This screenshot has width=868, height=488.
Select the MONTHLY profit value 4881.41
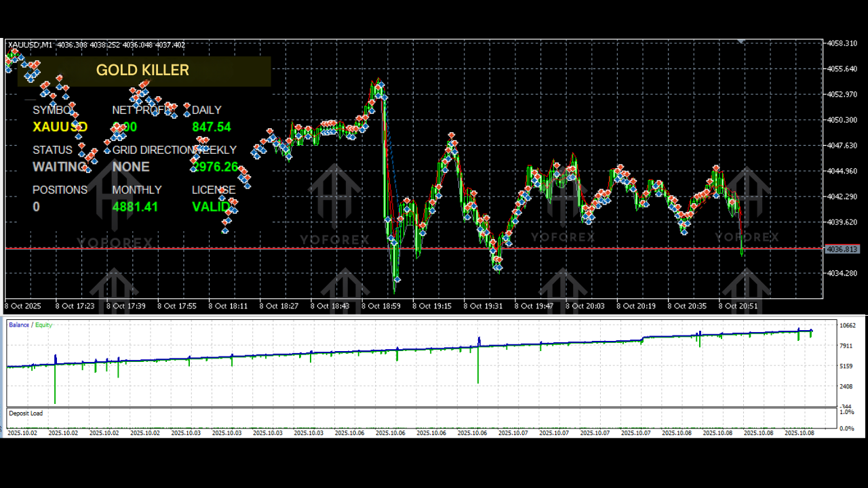[135, 207]
